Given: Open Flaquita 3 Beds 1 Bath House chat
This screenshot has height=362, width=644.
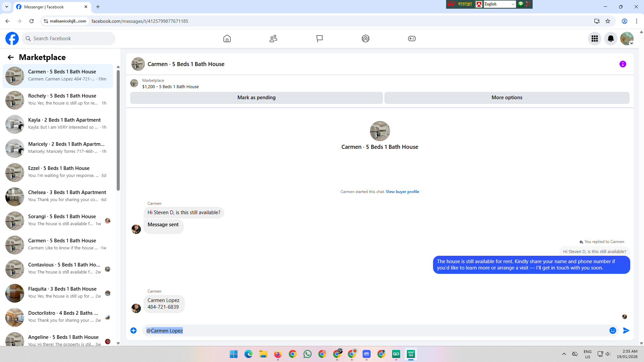Looking at the screenshot, I should pyautogui.click(x=58, y=293).
